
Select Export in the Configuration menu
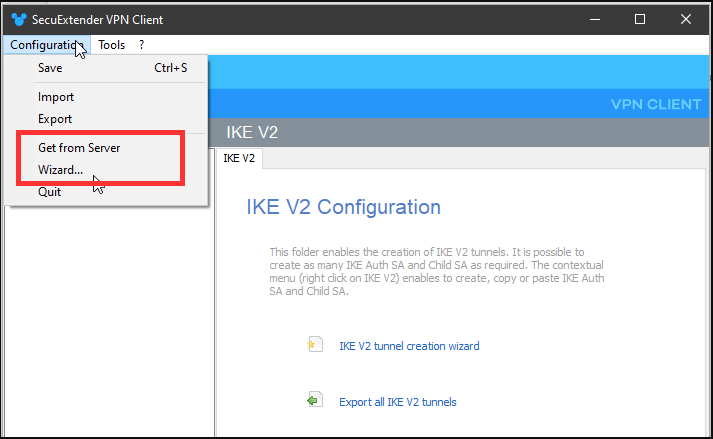point(55,119)
